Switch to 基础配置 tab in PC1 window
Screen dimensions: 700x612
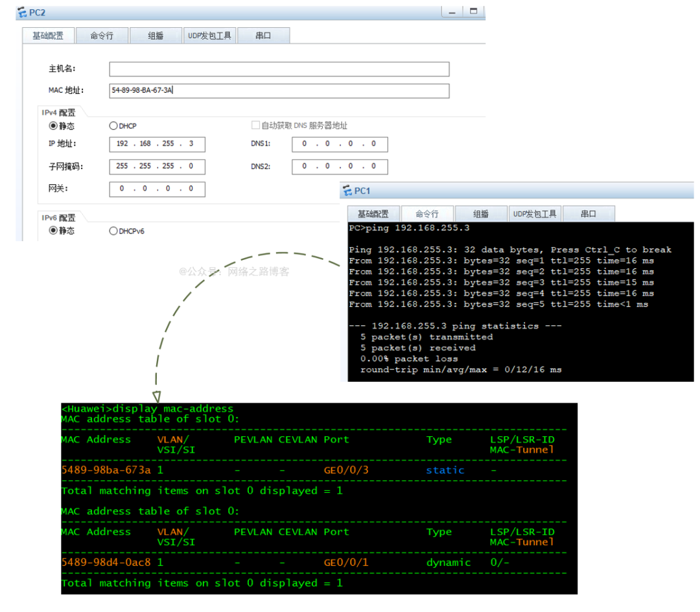click(x=374, y=214)
